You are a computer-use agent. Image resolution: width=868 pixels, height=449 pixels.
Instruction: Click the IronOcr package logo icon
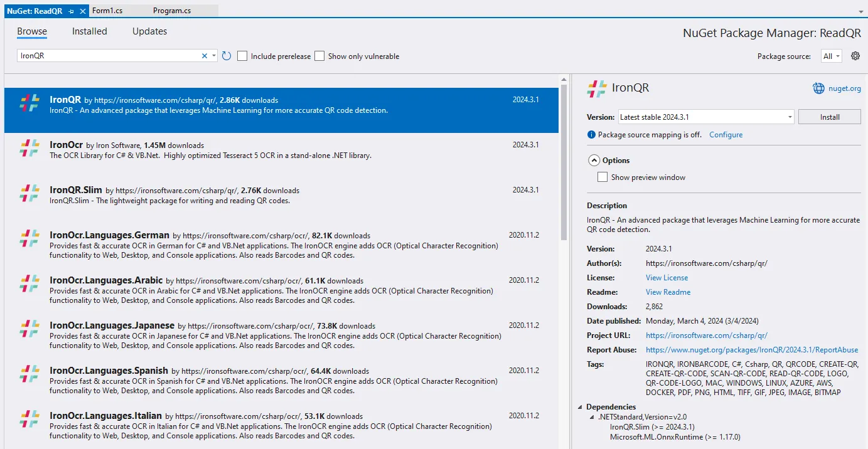tap(29, 148)
